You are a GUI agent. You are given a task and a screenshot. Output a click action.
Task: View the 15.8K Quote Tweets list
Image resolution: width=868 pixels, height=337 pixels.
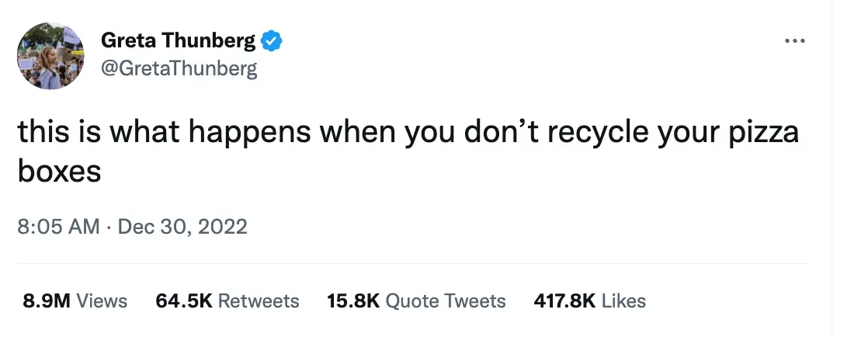[416, 301]
